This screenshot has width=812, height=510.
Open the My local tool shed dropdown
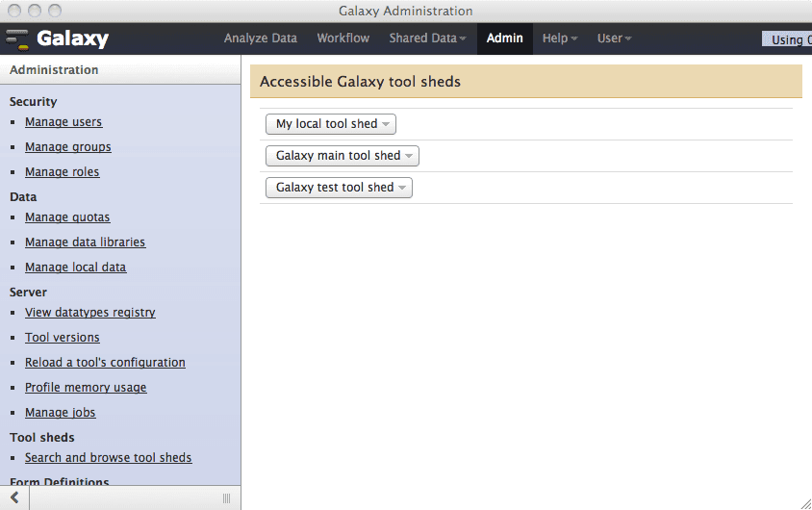point(331,124)
